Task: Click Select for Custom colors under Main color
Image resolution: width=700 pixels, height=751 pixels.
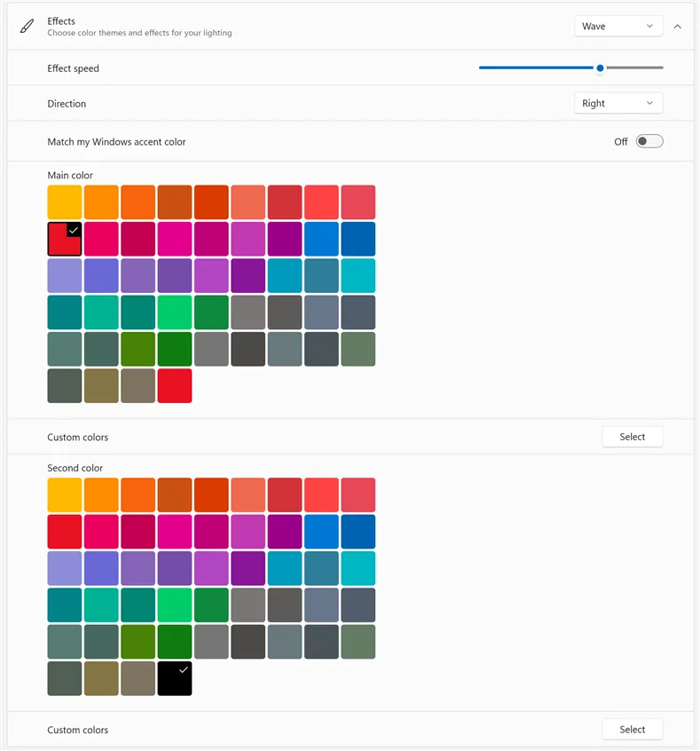Action: [x=632, y=437]
